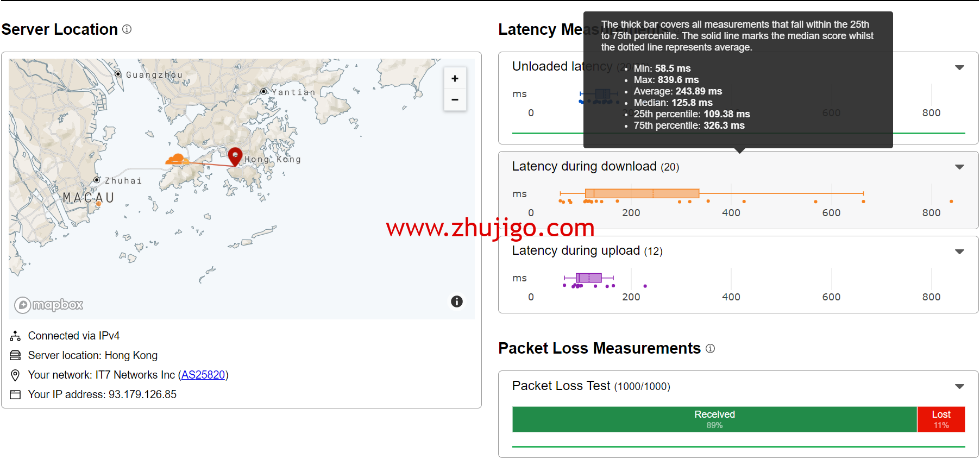
Task: Zoom out on the server location map
Action: click(455, 100)
